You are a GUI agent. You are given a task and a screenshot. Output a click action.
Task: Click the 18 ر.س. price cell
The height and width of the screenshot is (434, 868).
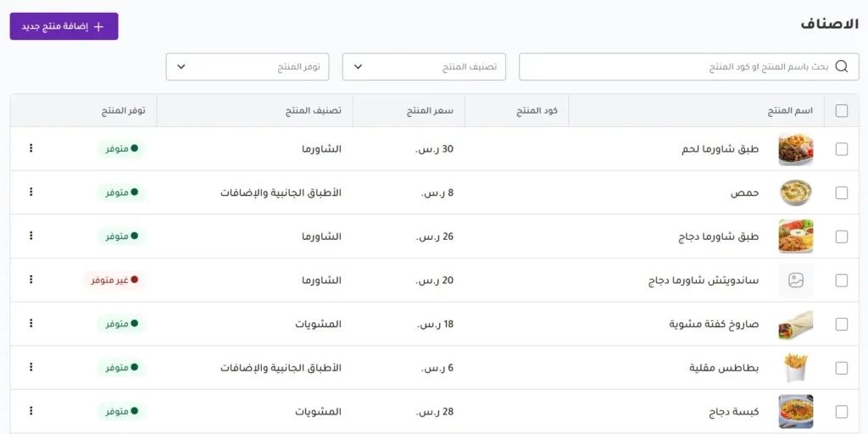coord(435,325)
